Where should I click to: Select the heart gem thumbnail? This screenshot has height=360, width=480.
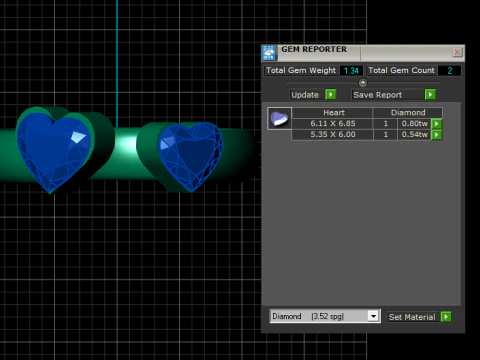pos(279,119)
